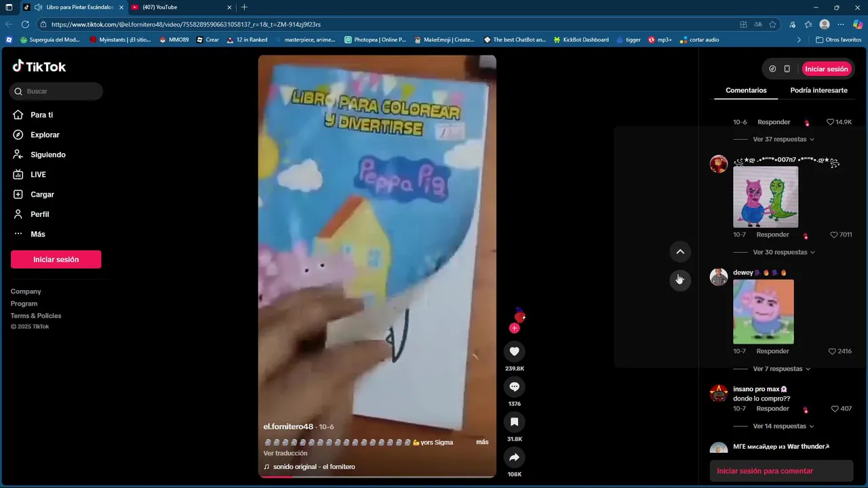868x488 pixels.
Task: Open the Terms & Policies footer link
Action: (36, 316)
